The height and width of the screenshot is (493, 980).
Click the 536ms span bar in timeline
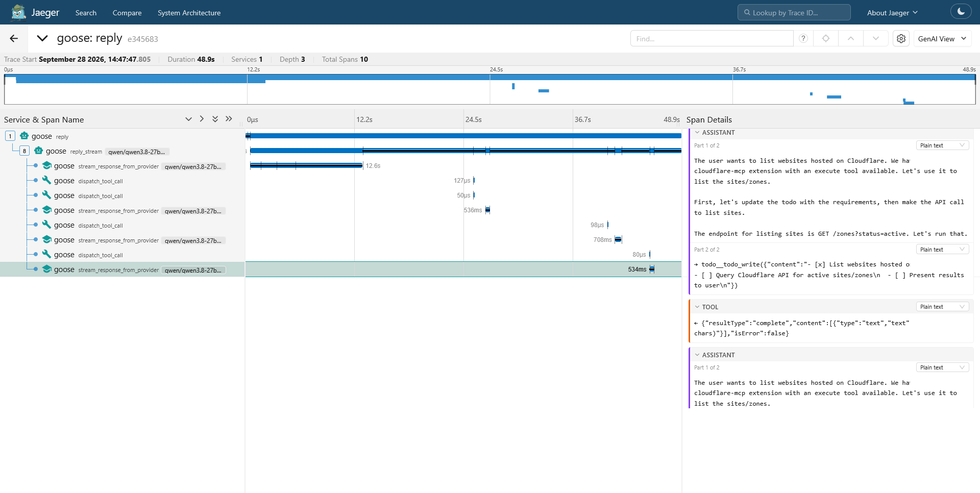click(x=487, y=210)
